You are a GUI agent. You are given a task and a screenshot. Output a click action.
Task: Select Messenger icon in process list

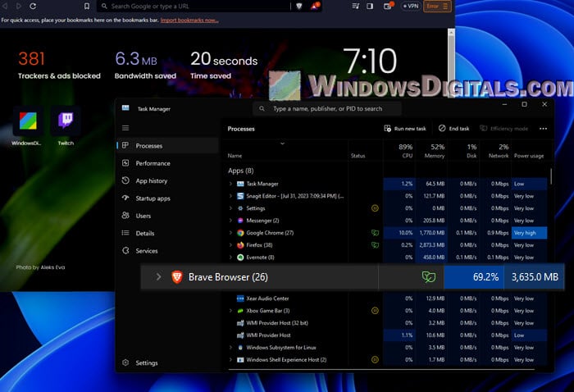coord(240,221)
